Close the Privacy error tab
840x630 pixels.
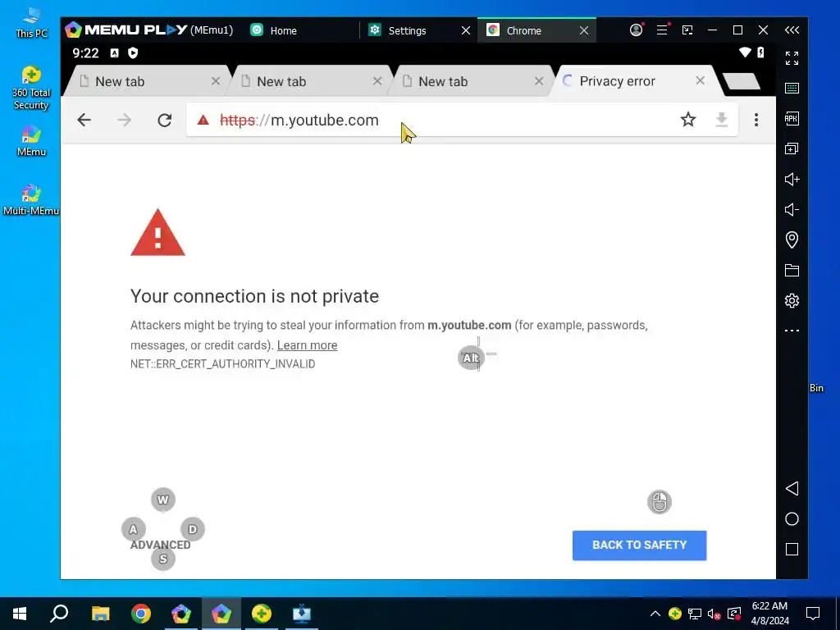(701, 81)
